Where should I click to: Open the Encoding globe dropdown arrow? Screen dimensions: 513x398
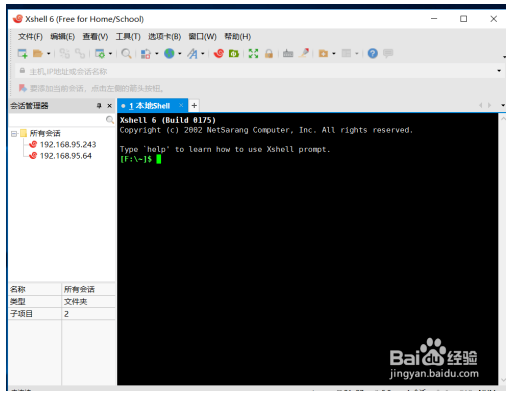pyautogui.click(x=180, y=53)
